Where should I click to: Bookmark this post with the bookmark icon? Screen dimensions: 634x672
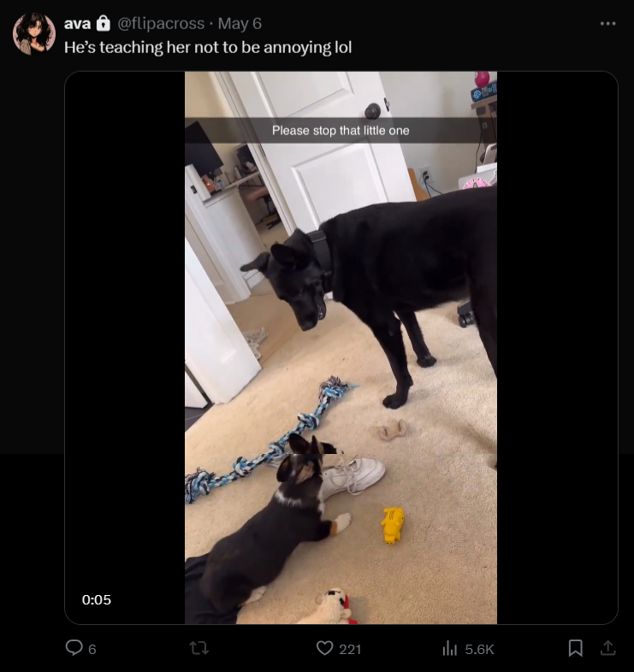click(575, 648)
